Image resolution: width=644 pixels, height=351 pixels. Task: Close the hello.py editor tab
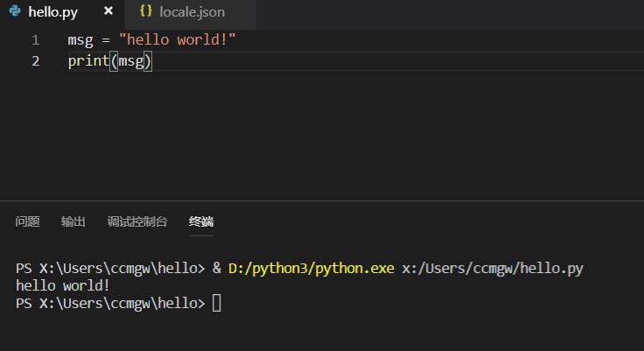click(x=108, y=11)
